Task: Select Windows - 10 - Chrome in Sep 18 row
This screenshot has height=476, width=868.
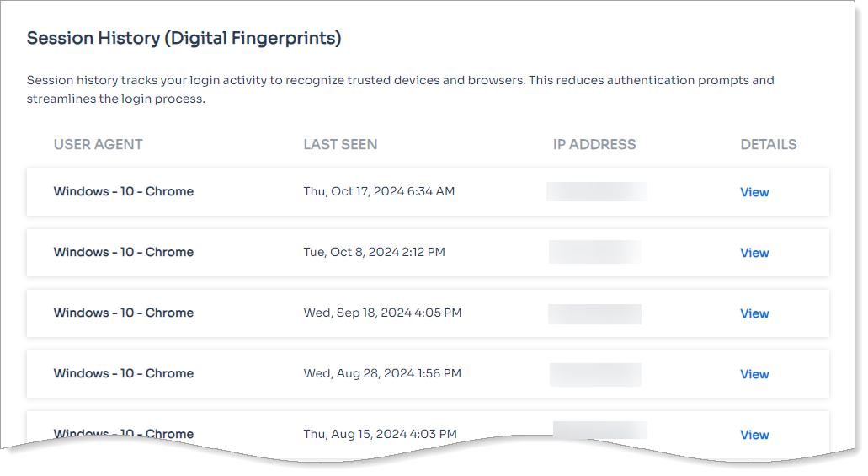Action: [x=124, y=313]
